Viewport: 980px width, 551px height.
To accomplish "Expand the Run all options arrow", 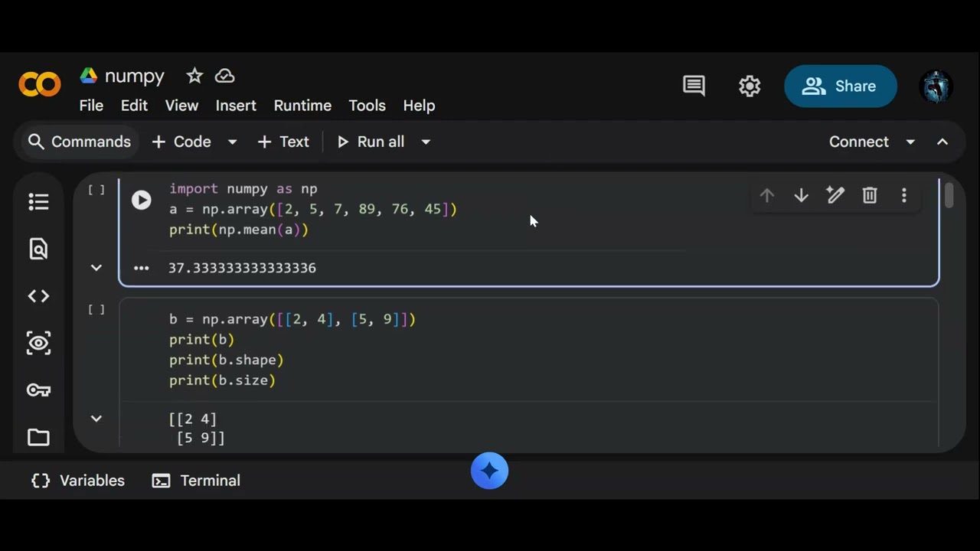I will [426, 142].
